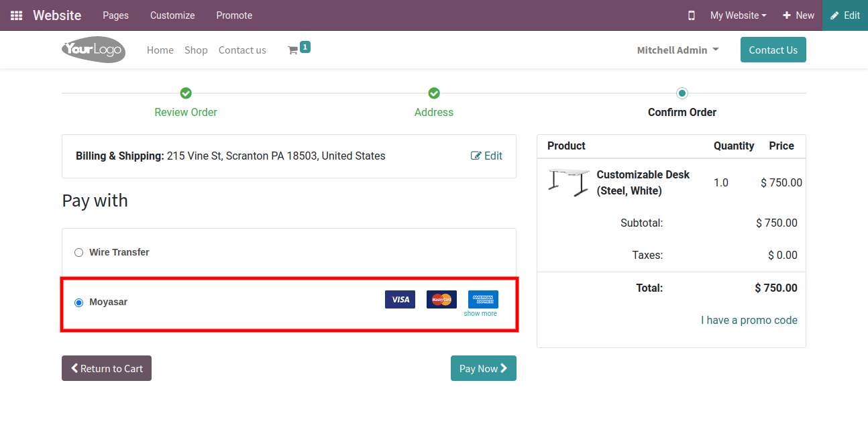Click the American Express card icon
The height and width of the screenshot is (448, 868).
(483, 299)
